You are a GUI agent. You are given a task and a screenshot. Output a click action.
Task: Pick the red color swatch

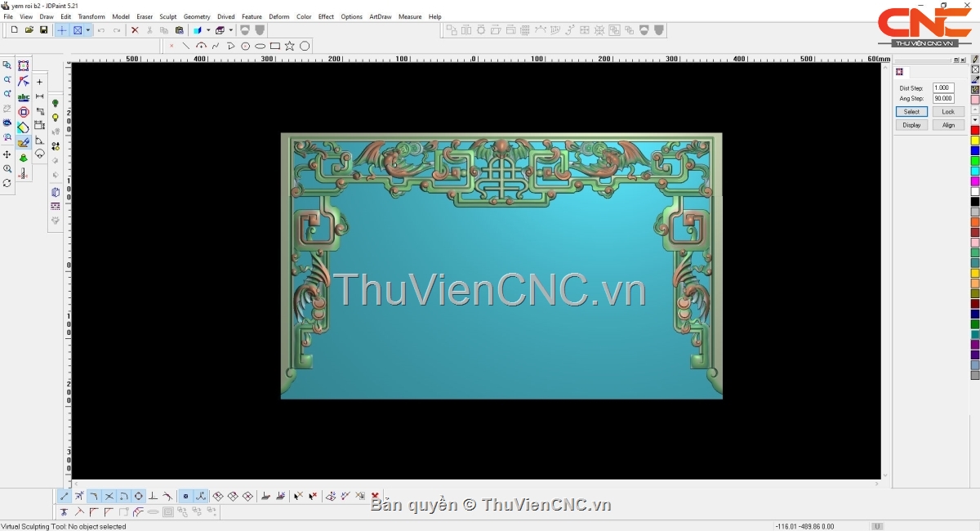click(x=975, y=131)
